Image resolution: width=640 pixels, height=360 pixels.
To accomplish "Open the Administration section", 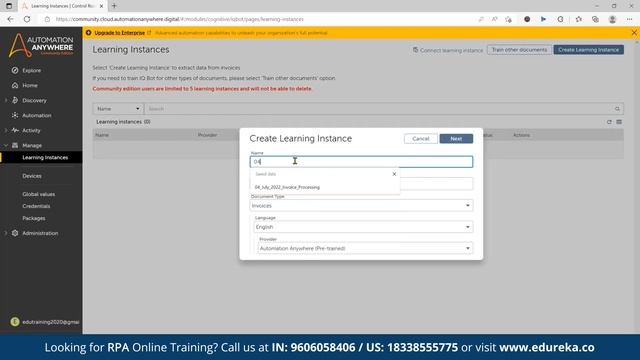I will point(40,233).
